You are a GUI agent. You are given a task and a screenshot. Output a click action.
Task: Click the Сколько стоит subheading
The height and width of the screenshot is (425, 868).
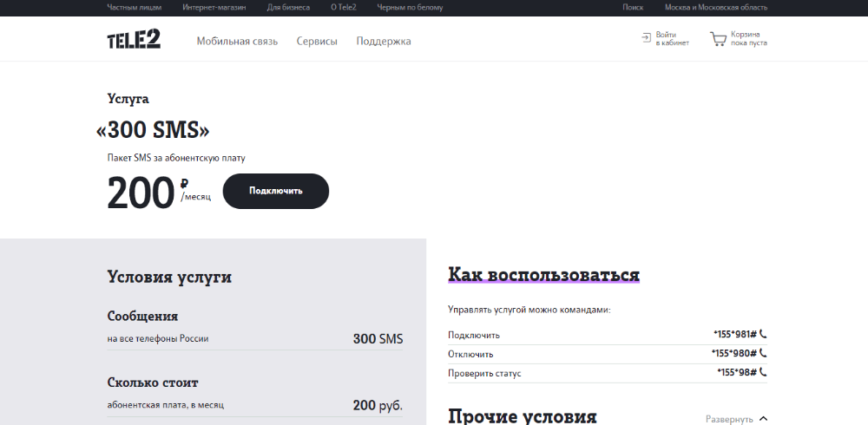[153, 382]
